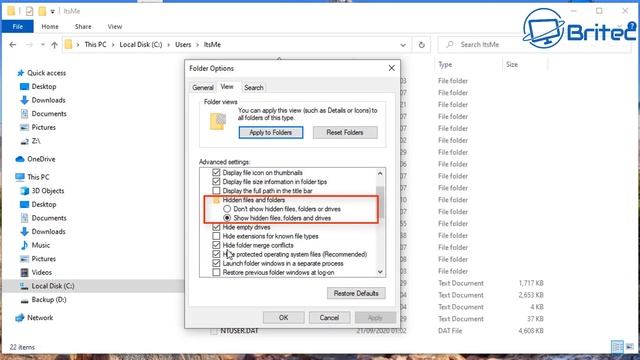Open the File menu tab
This screenshot has height=360, width=640.
click(18, 27)
